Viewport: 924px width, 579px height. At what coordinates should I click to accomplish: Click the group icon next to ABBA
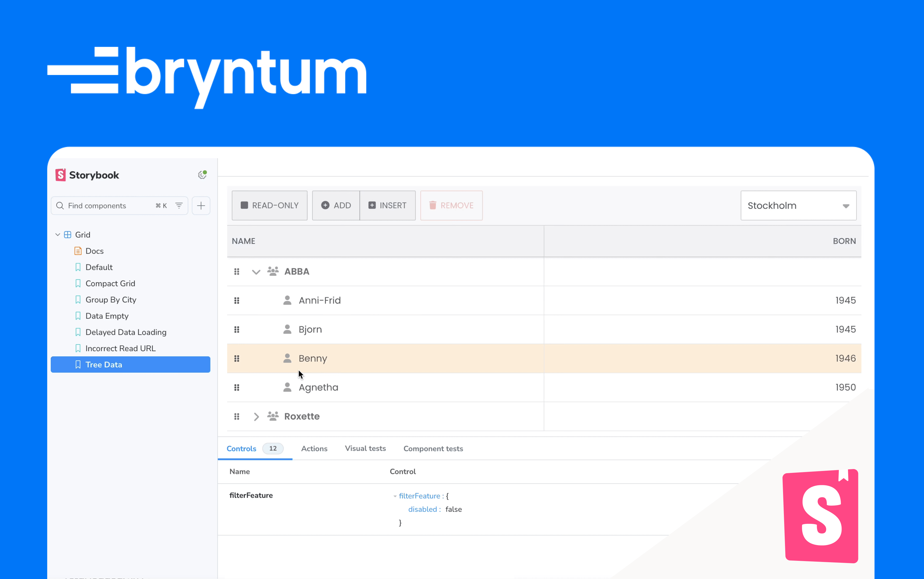coord(273,271)
